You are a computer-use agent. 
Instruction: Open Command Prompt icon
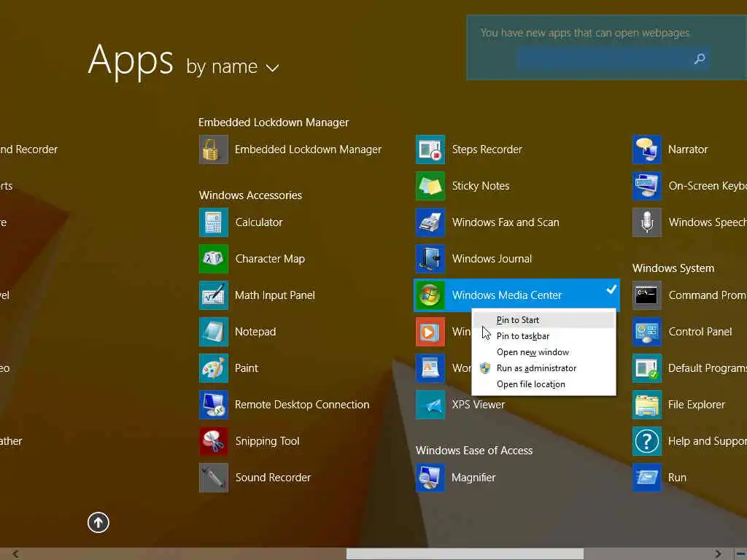[647, 295]
